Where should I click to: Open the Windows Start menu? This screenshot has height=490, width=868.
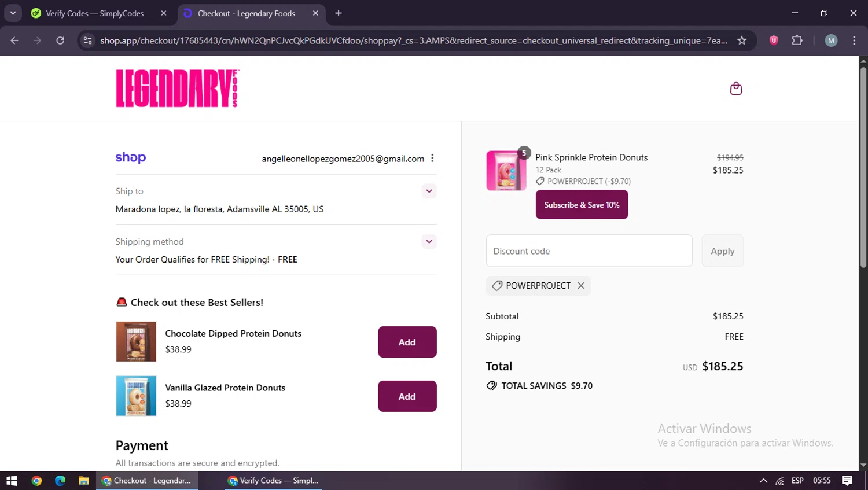12,481
